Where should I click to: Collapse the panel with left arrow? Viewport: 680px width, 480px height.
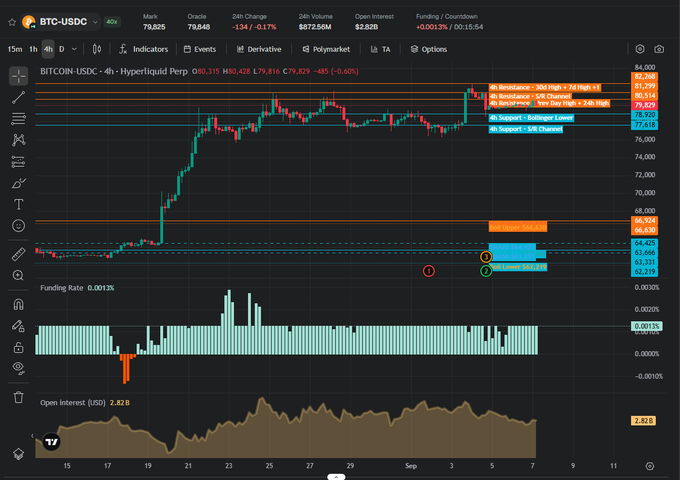pyautogui.click(x=32, y=436)
